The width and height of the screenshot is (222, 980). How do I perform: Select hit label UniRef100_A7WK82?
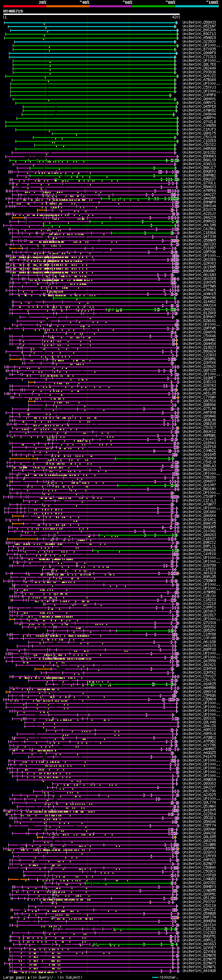pos(199,110)
